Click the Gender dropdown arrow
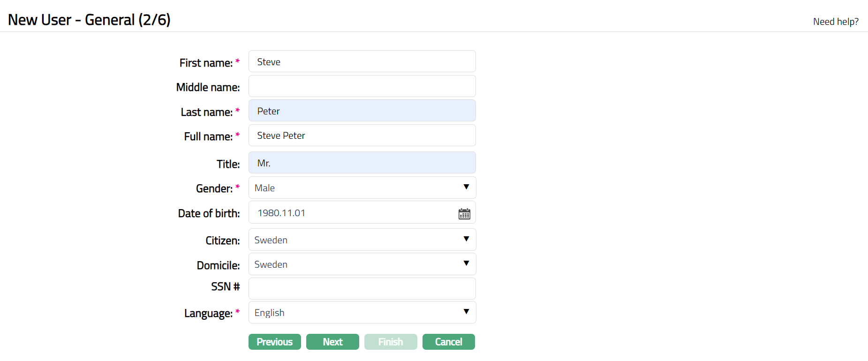This screenshot has height=361, width=868. click(x=466, y=187)
